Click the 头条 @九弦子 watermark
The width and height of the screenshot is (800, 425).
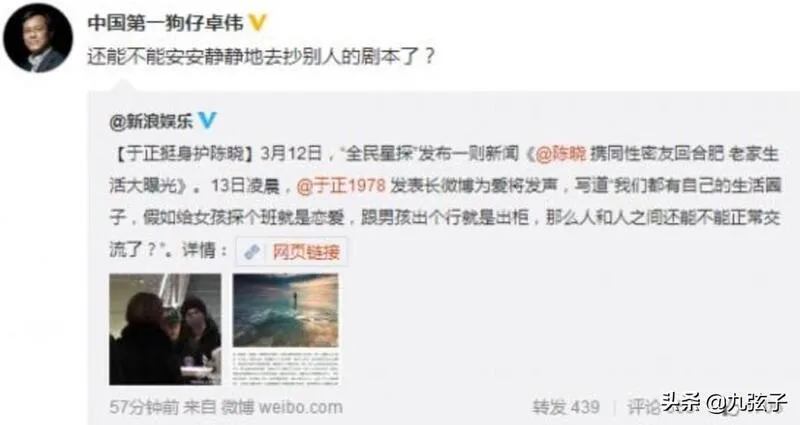(x=724, y=403)
